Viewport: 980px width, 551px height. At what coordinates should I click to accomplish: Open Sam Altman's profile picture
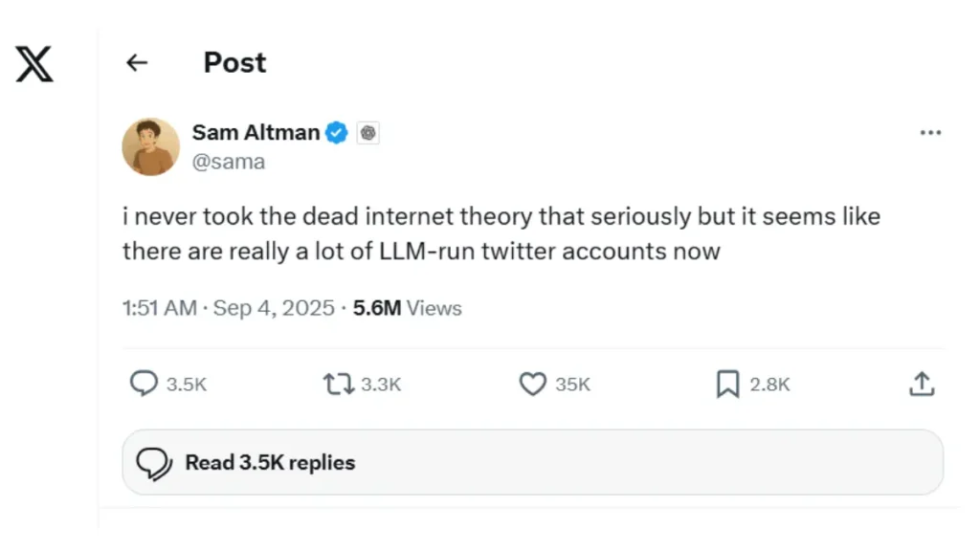(x=150, y=146)
